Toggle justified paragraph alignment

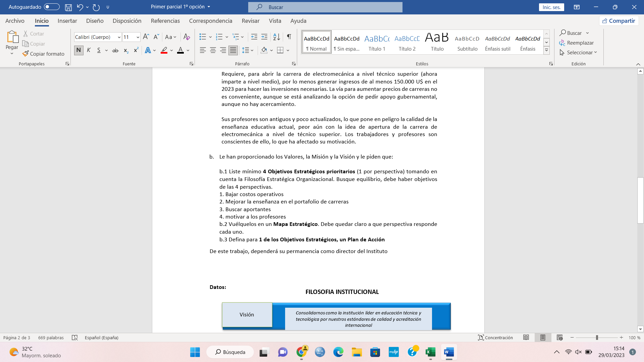pyautogui.click(x=233, y=50)
